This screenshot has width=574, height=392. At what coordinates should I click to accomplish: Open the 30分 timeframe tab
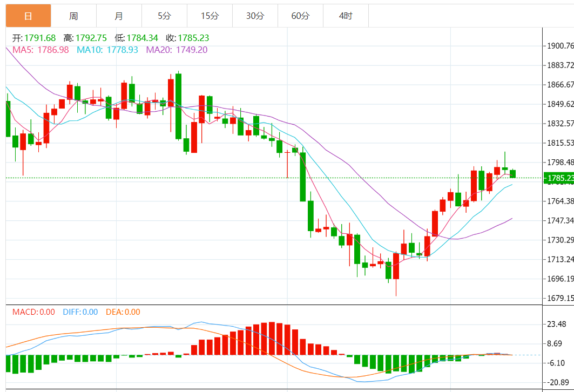coord(255,16)
